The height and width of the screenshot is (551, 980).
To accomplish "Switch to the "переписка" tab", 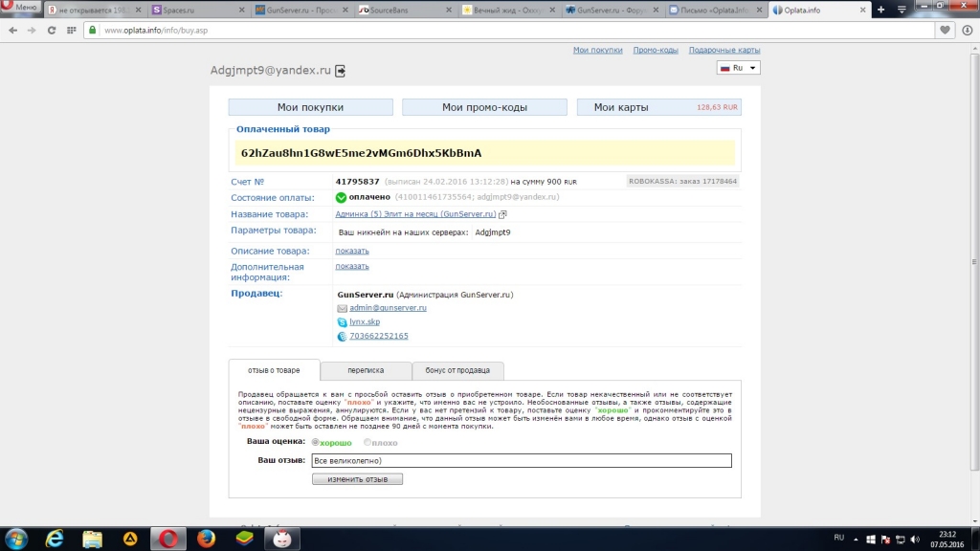I will (x=366, y=370).
